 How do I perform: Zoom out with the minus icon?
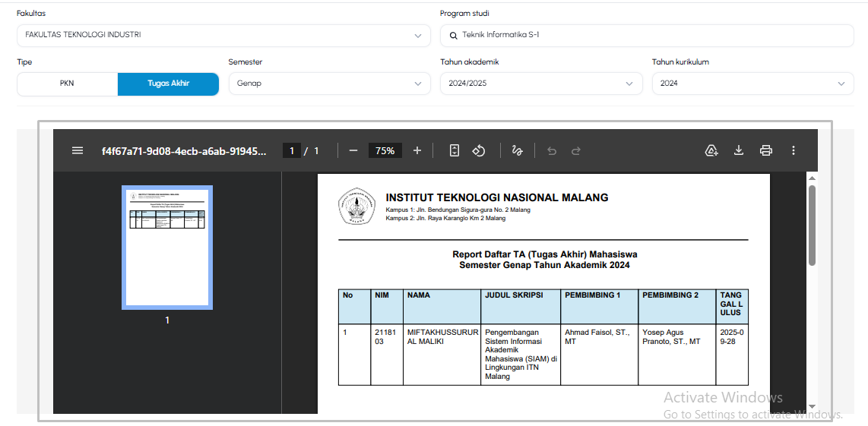pos(353,150)
